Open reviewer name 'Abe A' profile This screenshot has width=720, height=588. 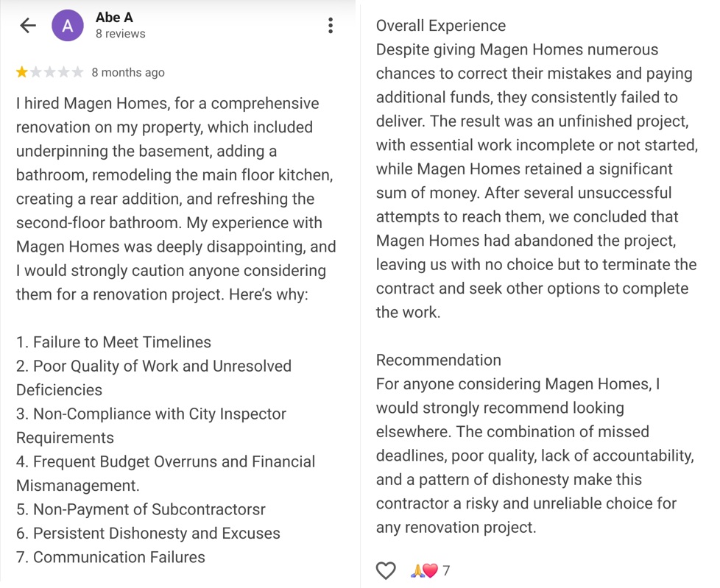(x=114, y=18)
